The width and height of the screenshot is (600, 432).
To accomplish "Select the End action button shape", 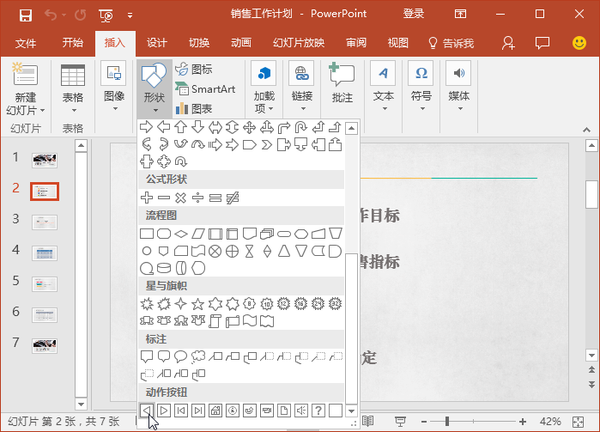I will coord(198,411).
